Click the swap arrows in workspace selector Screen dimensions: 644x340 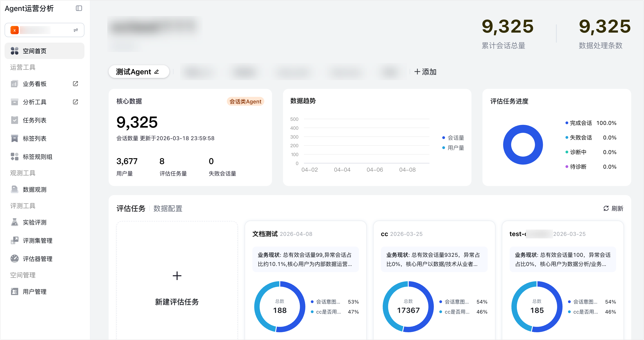click(x=76, y=30)
